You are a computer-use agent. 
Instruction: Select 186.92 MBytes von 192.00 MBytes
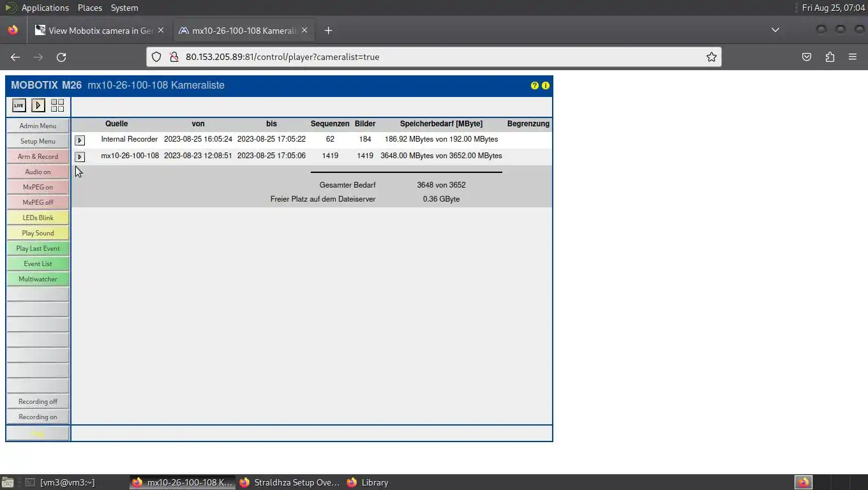(441, 139)
